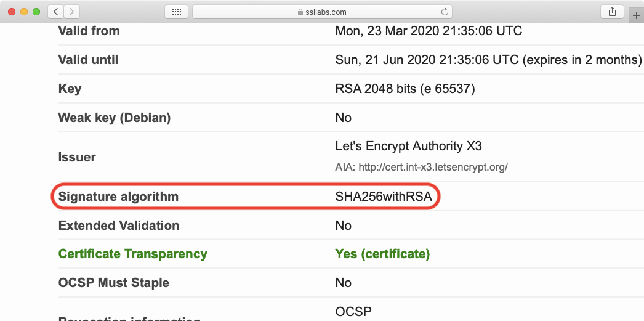
Task: Click the RSA 2048 bits key value
Action: (405, 89)
